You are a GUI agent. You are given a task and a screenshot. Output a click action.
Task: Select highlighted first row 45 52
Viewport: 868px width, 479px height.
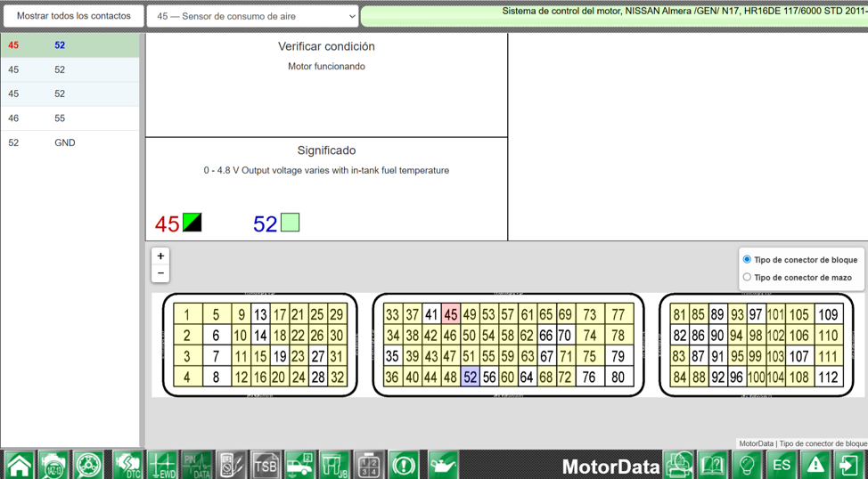click(70, 45)
